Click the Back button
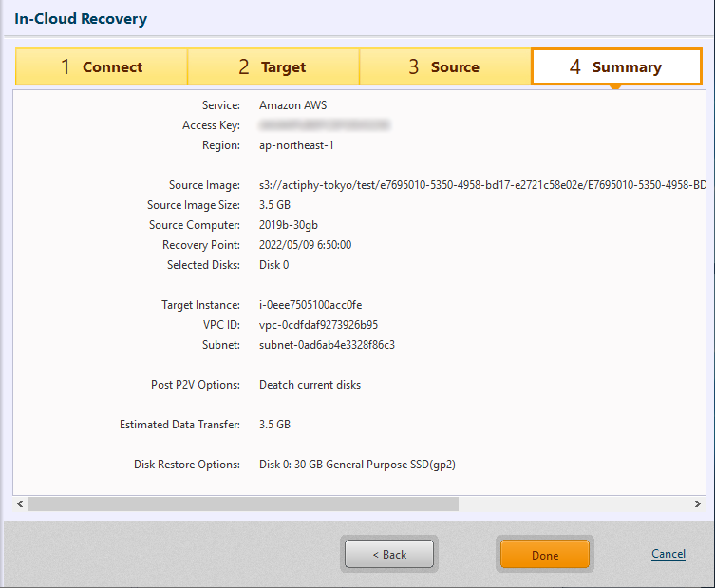Viewport: 715px width, 588px height. (x=388, y=554)
